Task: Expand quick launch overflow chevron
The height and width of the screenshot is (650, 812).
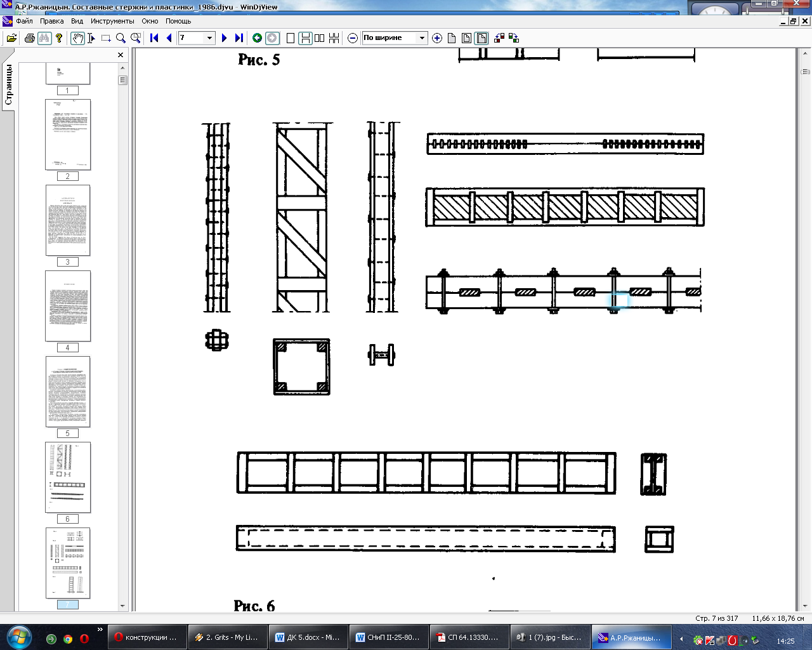Action: coord(100,630)
